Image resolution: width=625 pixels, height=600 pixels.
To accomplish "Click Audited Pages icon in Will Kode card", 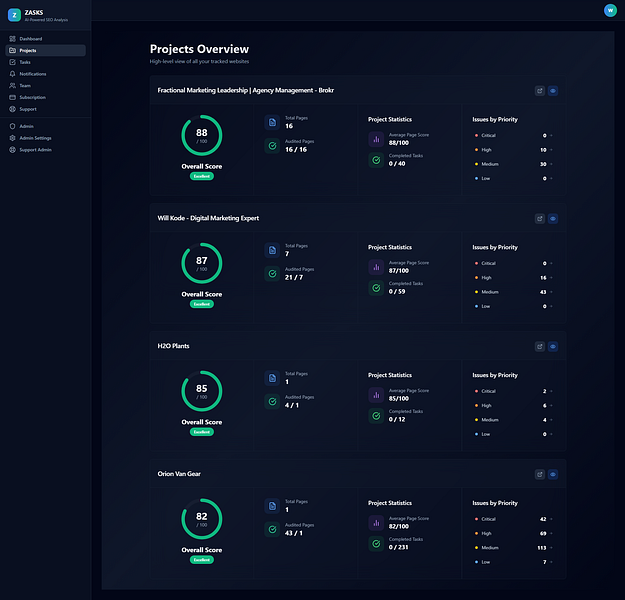I will point(272,273).
